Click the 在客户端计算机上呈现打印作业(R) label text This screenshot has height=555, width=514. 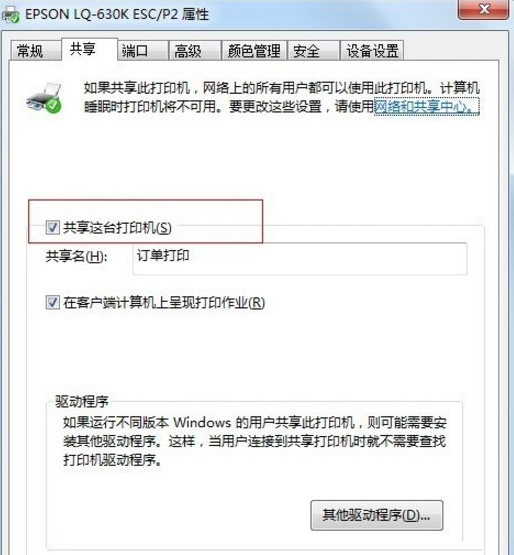coord(164,303)
